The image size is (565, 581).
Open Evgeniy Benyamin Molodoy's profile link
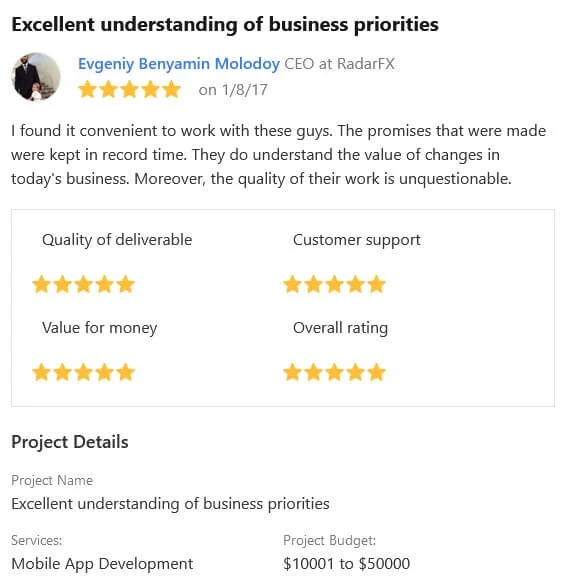point(179,64)
